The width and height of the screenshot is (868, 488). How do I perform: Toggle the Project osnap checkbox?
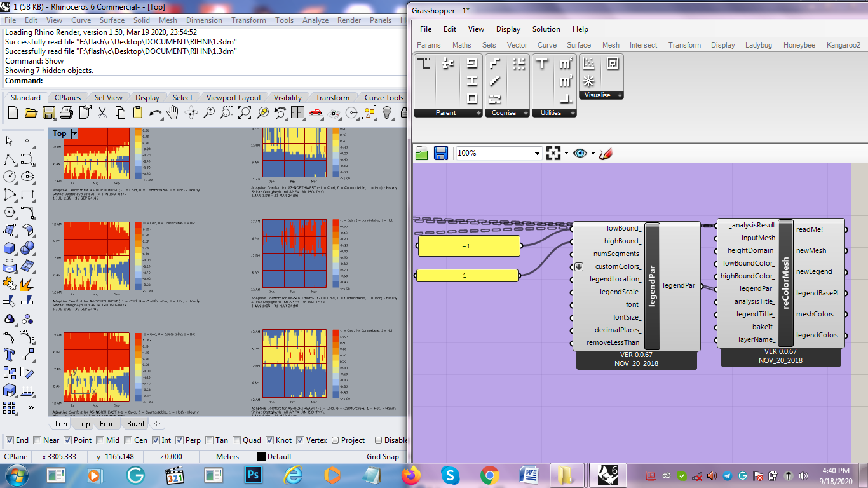tap(334, 440)
